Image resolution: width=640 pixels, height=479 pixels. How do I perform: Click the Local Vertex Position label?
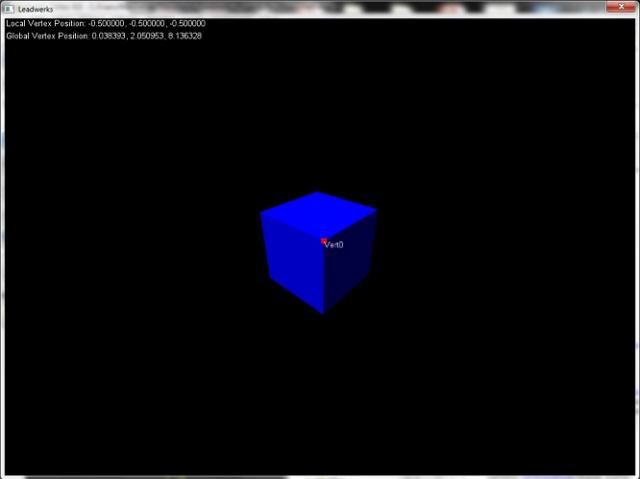(46, 23)
